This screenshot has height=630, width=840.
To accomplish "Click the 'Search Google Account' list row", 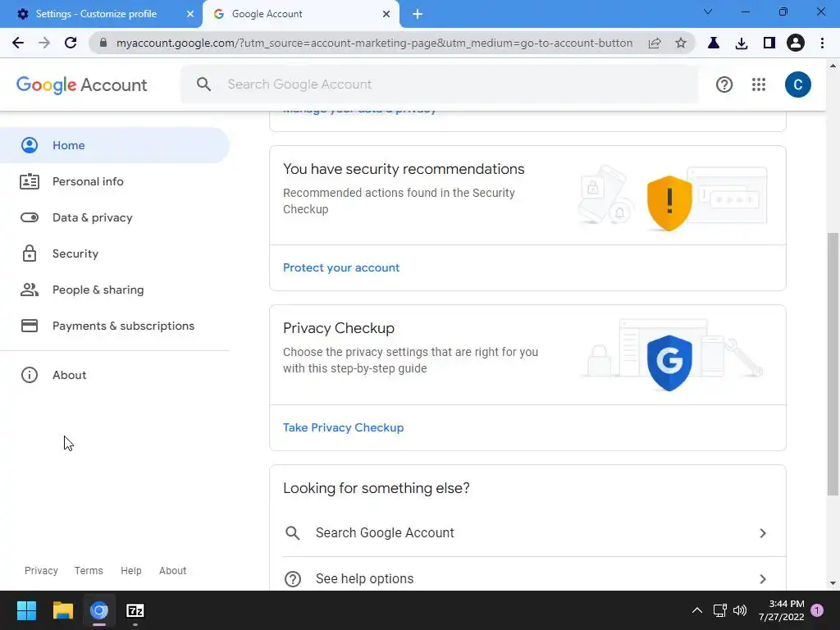I will [527, 533].
